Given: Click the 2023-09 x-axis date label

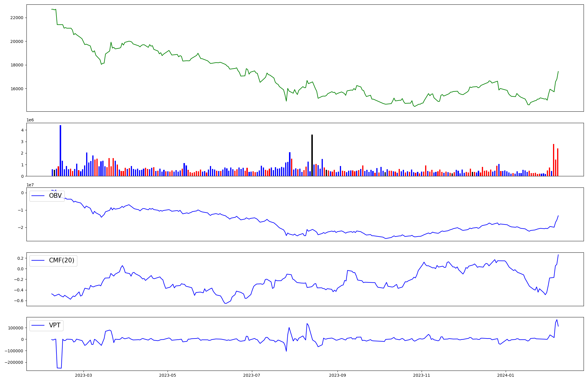Looking at the screenshot, I should pos(338,375).
